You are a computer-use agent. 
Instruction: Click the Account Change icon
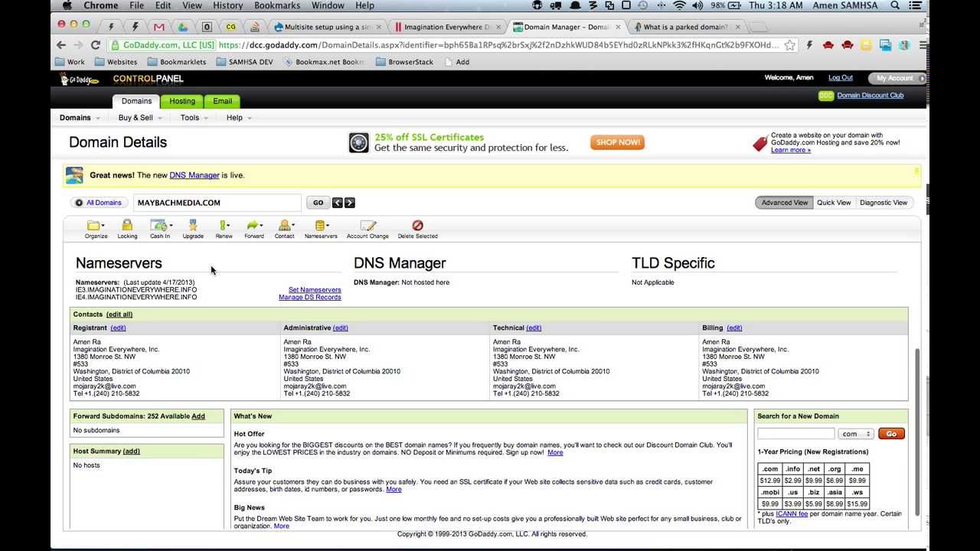[x=367, y=226]
